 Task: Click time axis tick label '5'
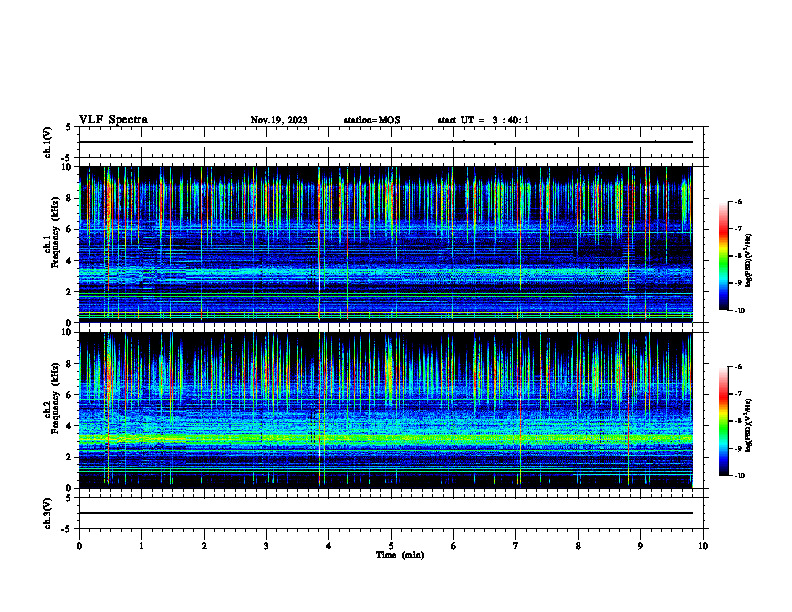pyautogui.click(x=391, y=546)
